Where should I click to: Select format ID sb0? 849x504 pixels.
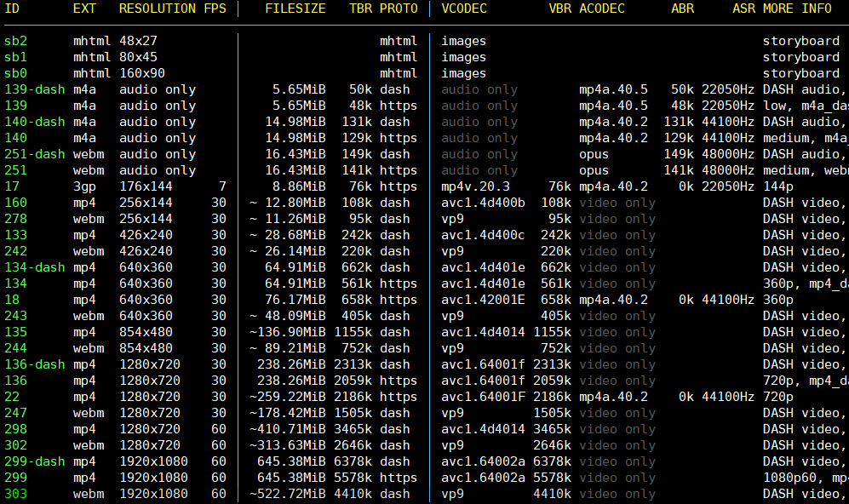15,73
